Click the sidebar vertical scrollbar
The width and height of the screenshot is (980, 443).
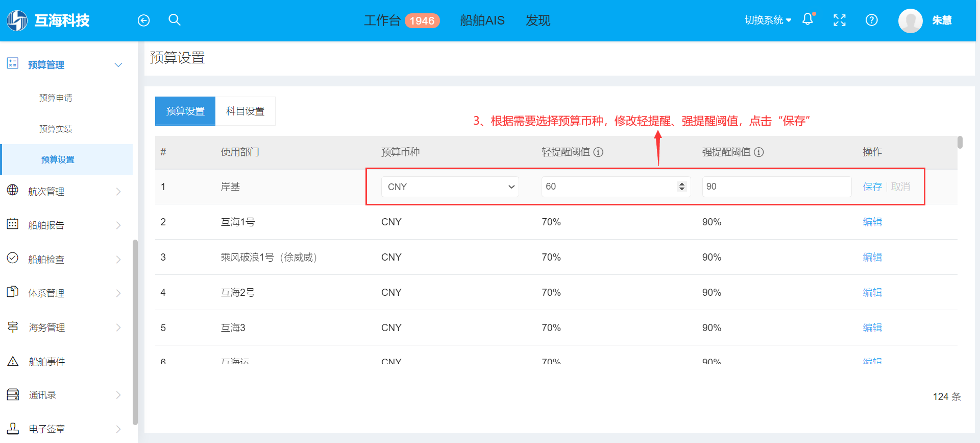135,332
